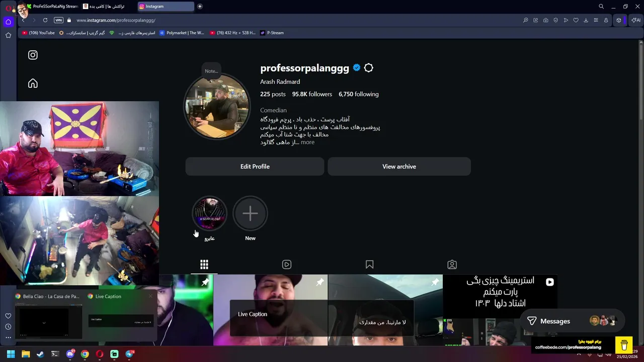Open Opera sidebar history clock icon

(x=8, y=327)
